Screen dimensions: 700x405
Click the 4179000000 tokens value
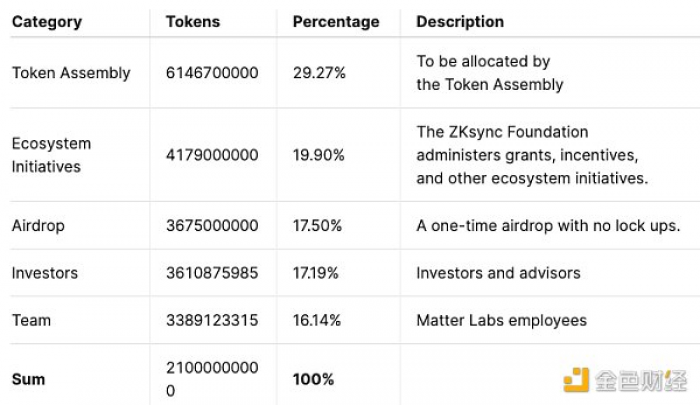click(212, 155)
